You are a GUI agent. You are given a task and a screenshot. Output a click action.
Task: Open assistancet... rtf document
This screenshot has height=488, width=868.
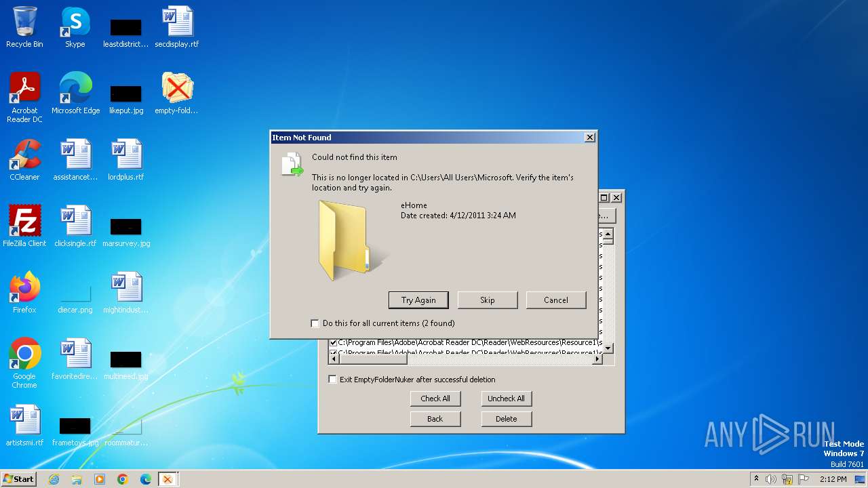coord(75,160)
